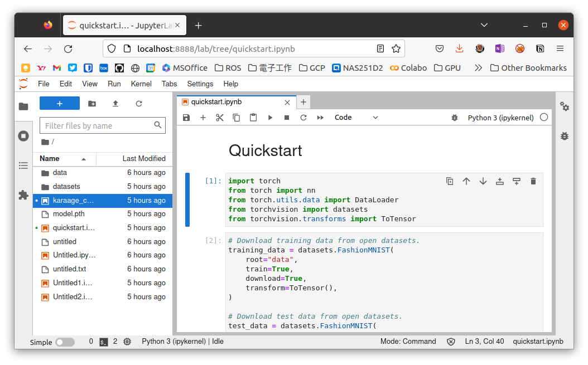Click the root folder breadcrumb icon

pyautogui.click(x=45, y=142)
